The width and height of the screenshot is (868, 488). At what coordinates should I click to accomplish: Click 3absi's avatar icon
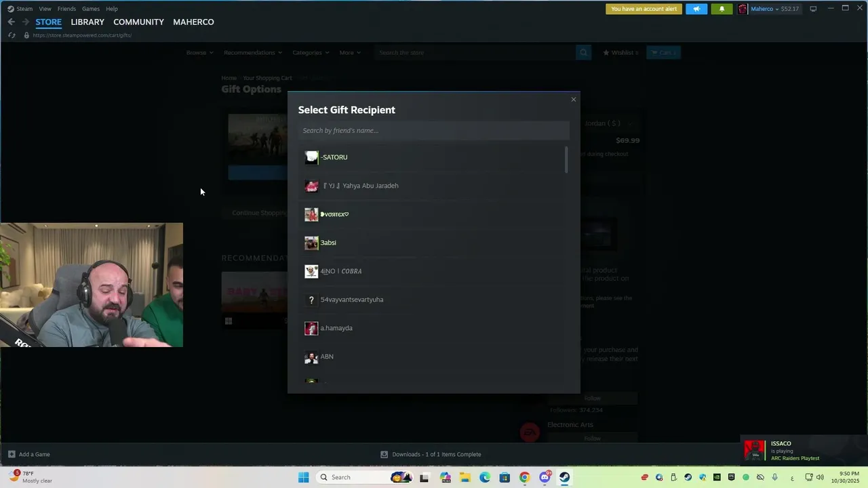pos(311,243)
